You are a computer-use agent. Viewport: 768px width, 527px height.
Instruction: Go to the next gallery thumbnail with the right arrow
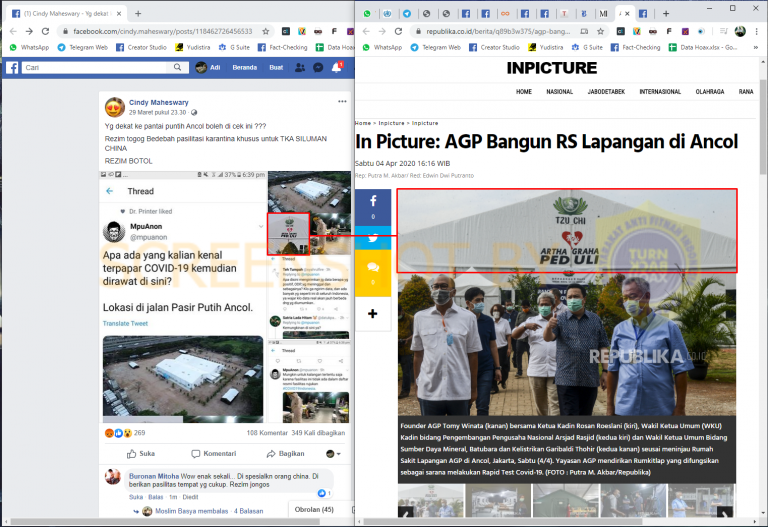[724, 512]
